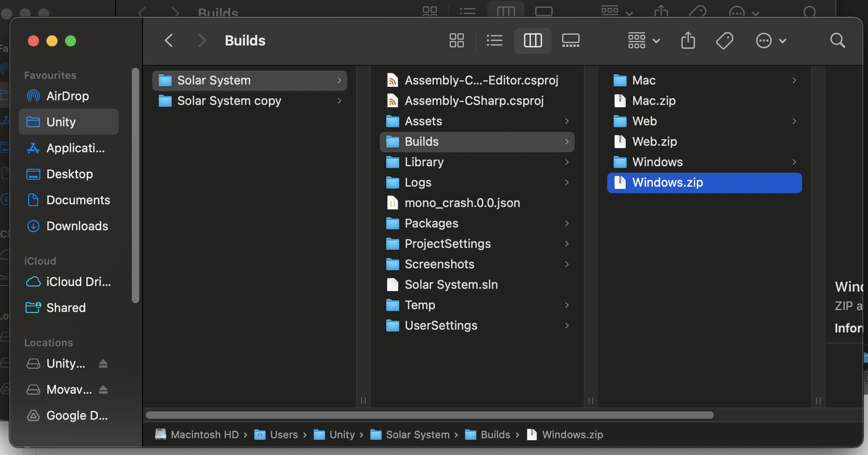This screenshot has height=455, width=868.
Task: Open iCloud Drive in the sidebar
Action: coord(69,282)
